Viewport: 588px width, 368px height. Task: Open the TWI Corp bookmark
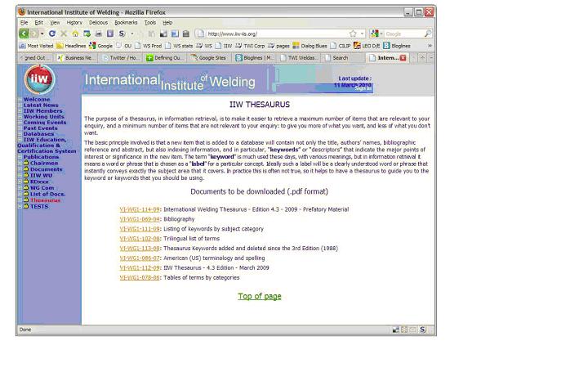coord(250,46)
